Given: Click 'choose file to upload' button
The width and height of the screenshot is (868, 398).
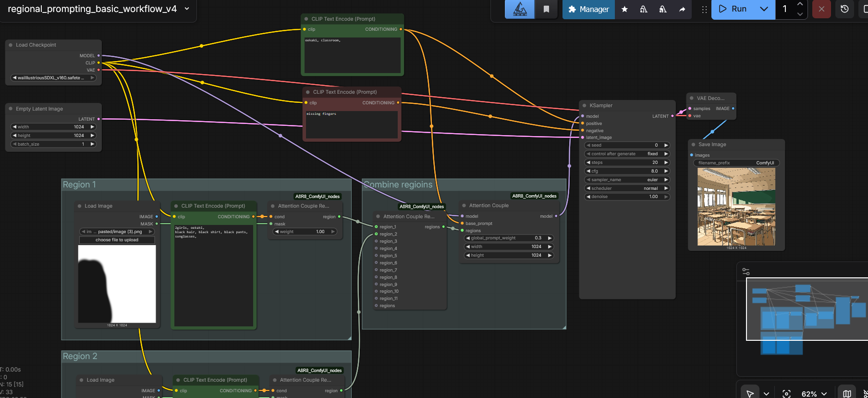Looking at the screenshot, I should pos(117,240).
